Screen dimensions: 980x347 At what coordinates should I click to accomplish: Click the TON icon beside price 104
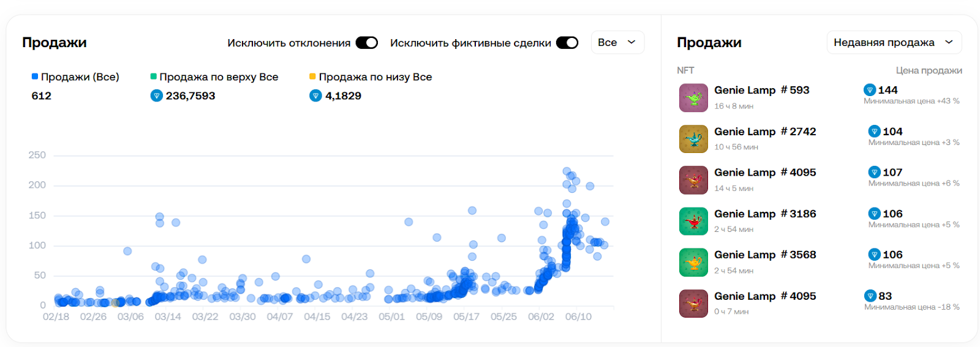coord(875,132)
